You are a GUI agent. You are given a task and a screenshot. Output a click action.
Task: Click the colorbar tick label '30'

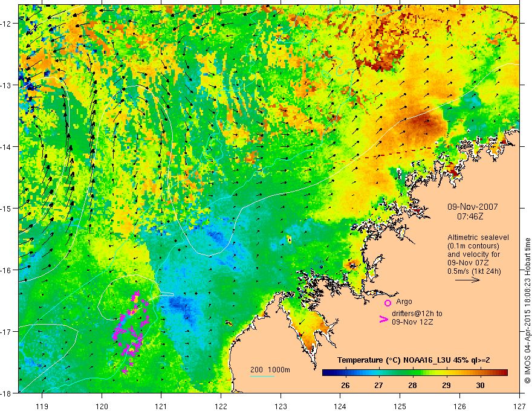(480, 385)
